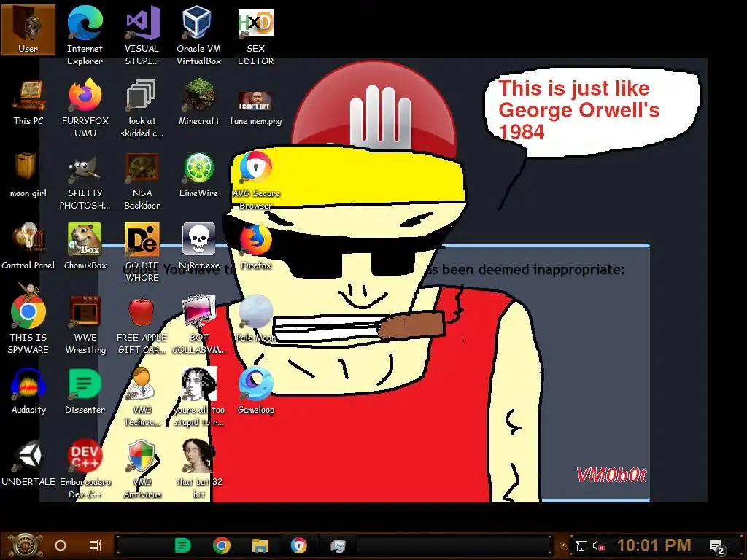The height and width of the screenshot is (560, 747).
Task: Open the VISUAL STUPI... Visual Studio shortcut
Action: click(x=142, y=36)
